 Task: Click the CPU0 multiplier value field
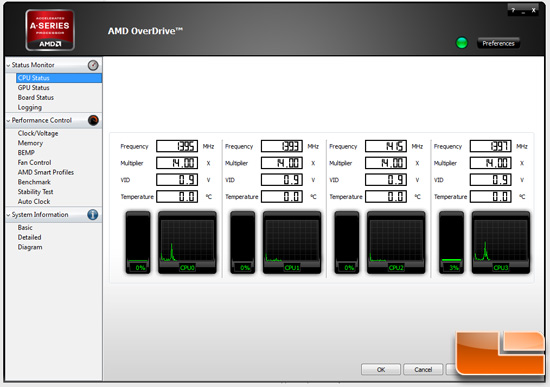177,163
